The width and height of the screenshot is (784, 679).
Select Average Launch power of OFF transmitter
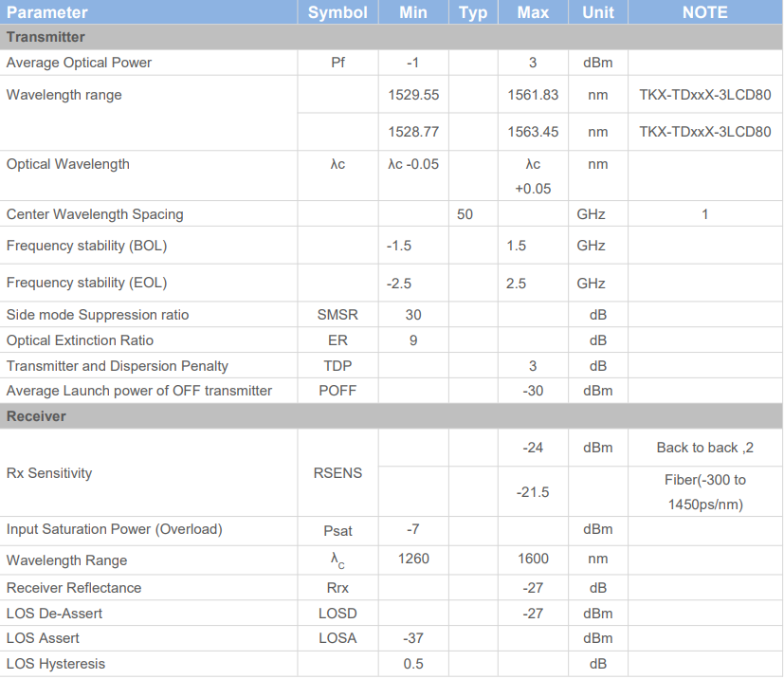(x=139, y=391)
